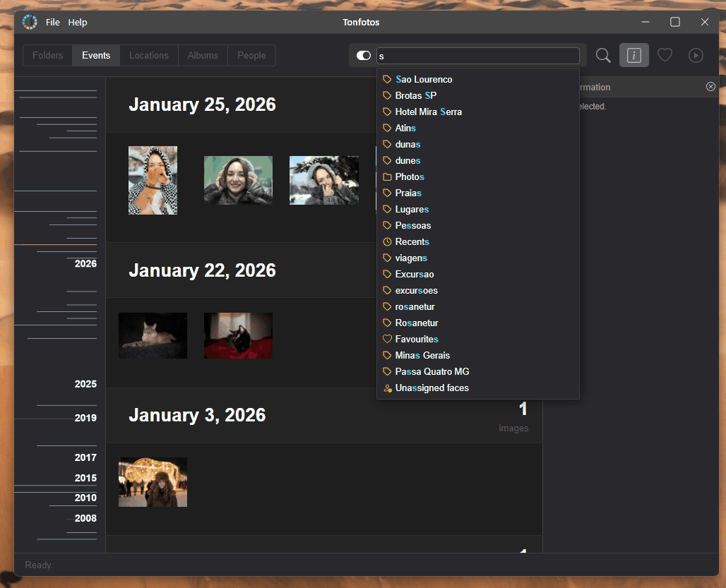
Task: Open photo of smiling woman in fur hood
Action: (239, 180)
